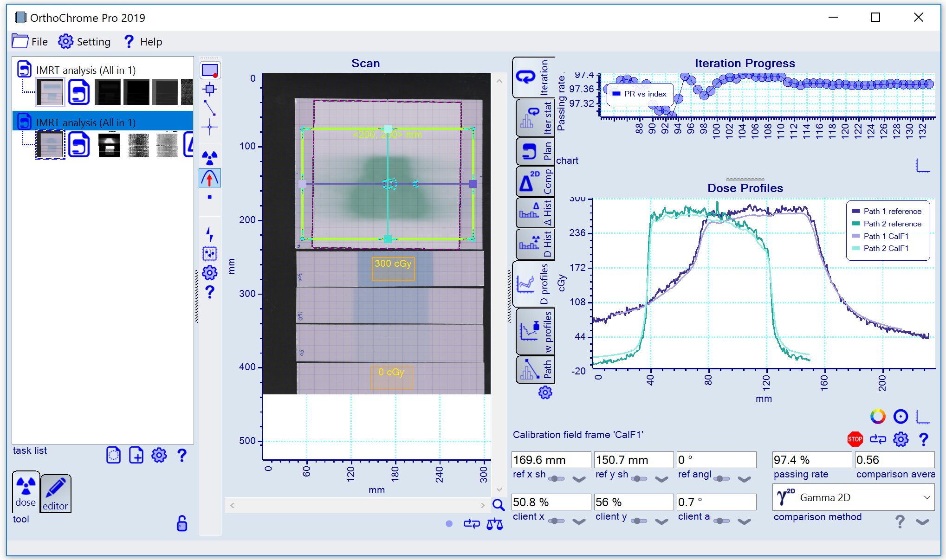Screen dimensions: 946x560
Task: Toggle the padlock lock icon
Action: (x=182, y=523)
